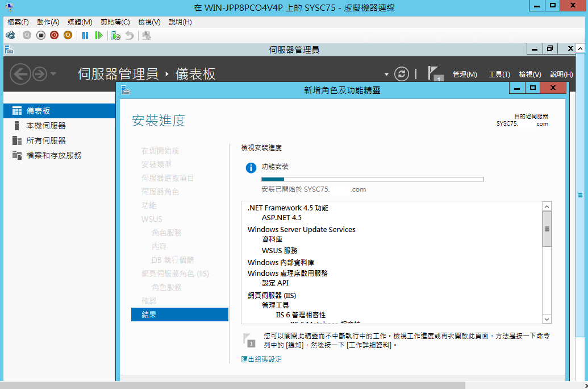Open the 動作(A) menu
Viewport: 588px width, 389px height.
[x=48, y=22]
